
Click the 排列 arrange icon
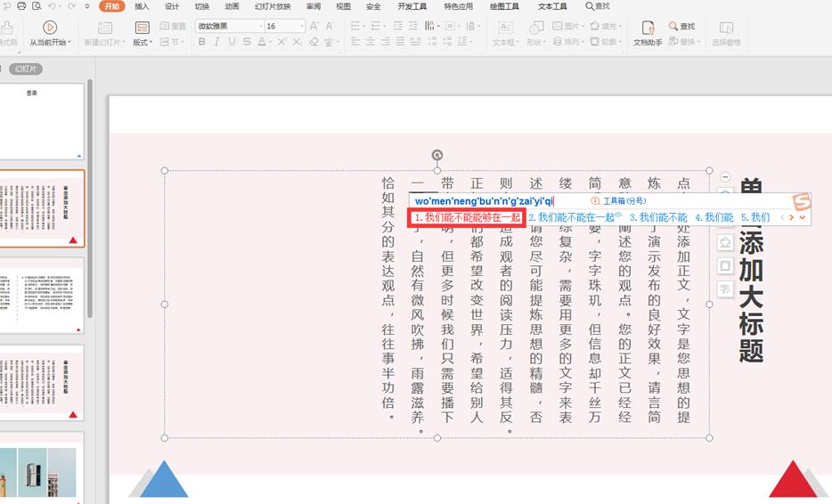tap(558, 41)
